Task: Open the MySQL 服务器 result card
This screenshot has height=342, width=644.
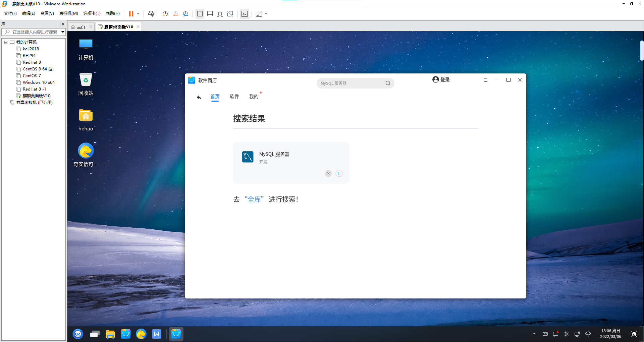Action: (x=291, y=163)
